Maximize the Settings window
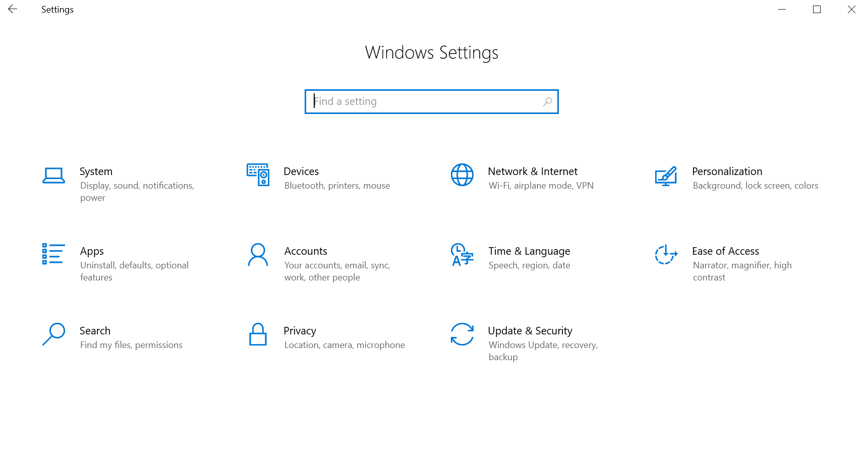868x459 pixels. 817,9
